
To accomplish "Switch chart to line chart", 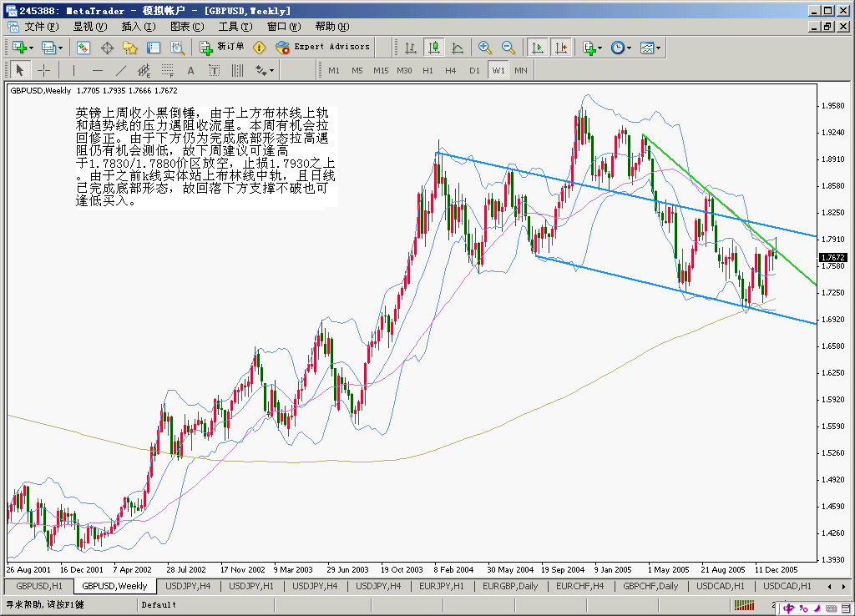I will point(458,48).
